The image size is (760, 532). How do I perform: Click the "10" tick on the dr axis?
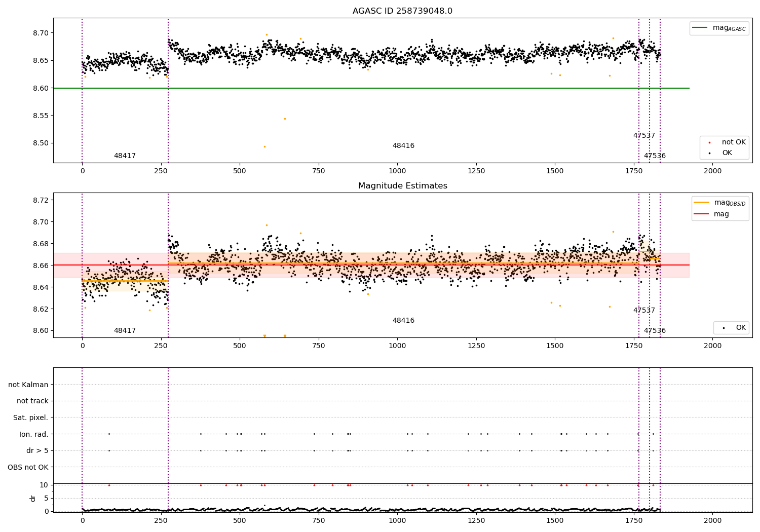pos(44,485)
